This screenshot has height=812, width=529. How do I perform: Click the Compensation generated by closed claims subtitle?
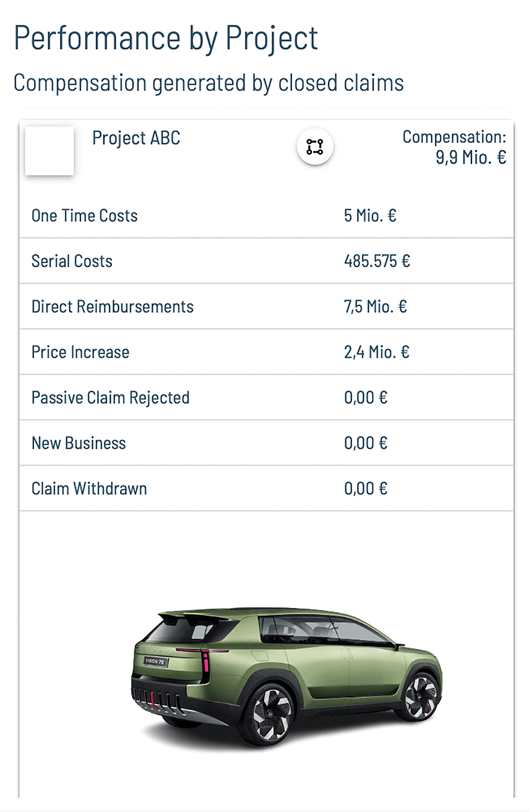coord(208,83)
